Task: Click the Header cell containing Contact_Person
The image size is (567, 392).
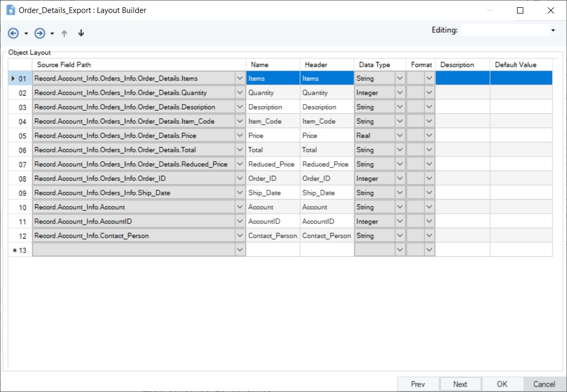Action: (x=327, y=236)
